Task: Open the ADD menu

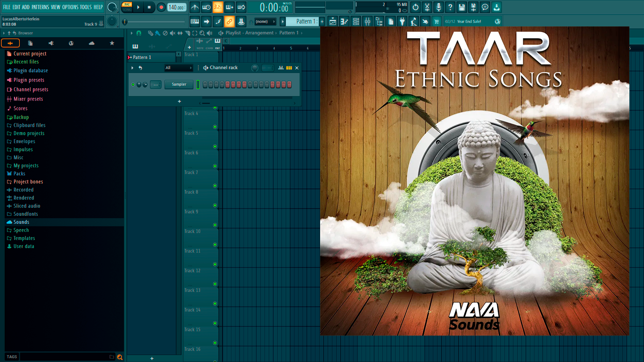Action: pyautogui.click(x=25, y=7)
